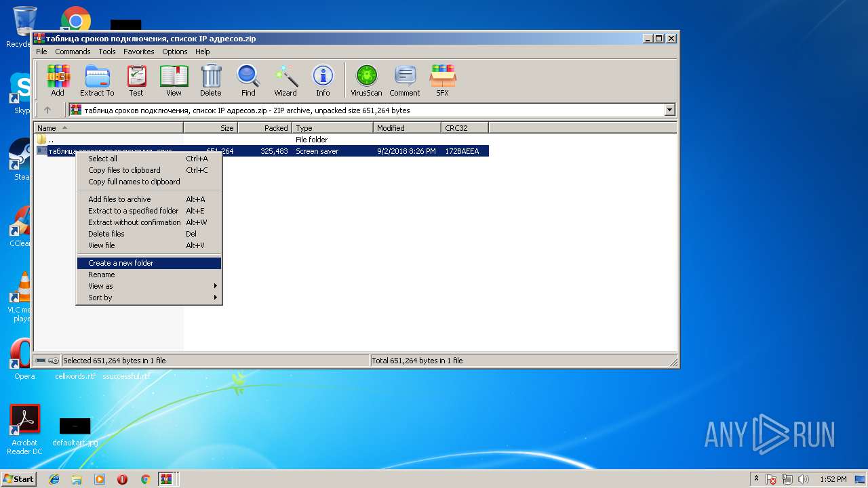Click the Add toolbar icon
868x488 pixels.
tap(58, 81)
